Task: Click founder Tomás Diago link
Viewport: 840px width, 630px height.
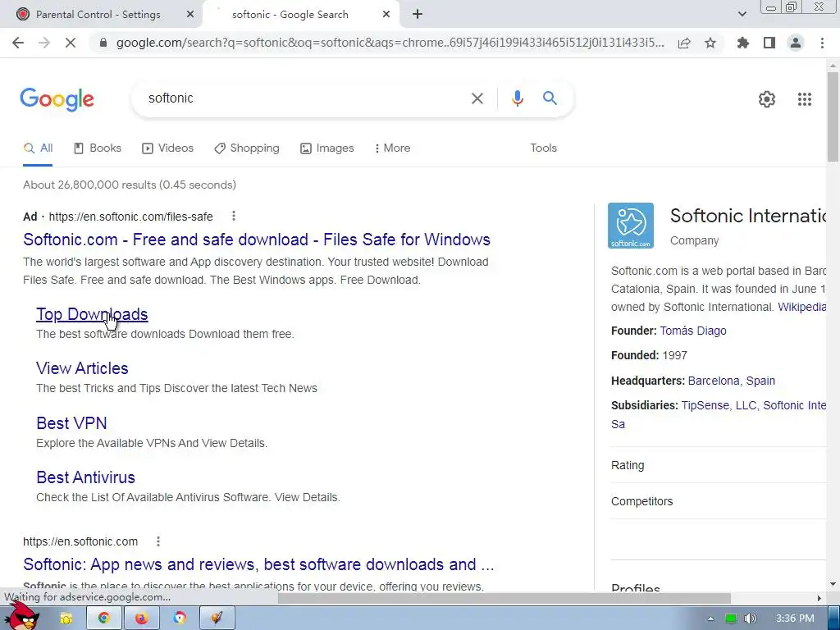Action: (x=693, y=331)
